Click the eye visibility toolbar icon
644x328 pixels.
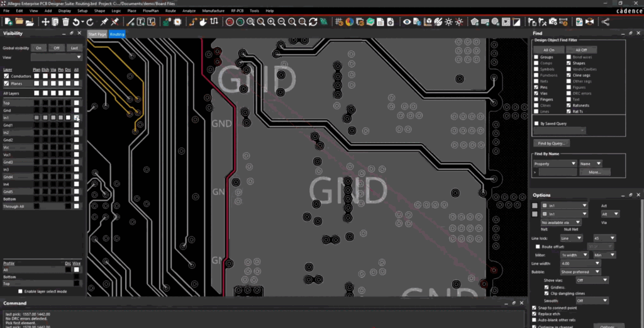point(407,22)
